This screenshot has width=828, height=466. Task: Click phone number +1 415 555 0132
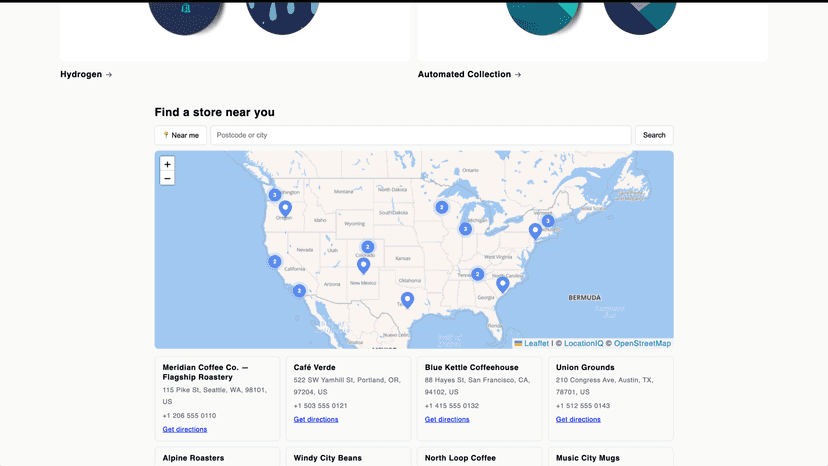coord(452,406)
